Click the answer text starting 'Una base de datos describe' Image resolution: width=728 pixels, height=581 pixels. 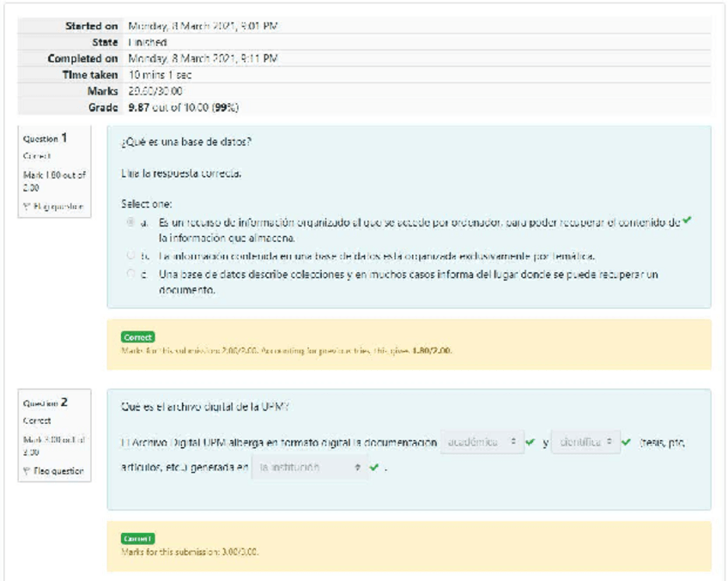coord(408,274)
